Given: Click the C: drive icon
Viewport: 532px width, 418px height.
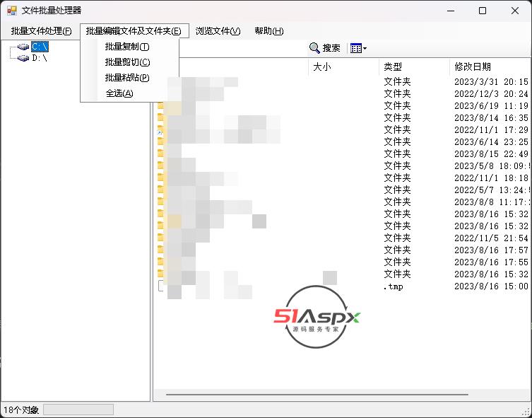Looking at the screenshot, I should point(23,47).
